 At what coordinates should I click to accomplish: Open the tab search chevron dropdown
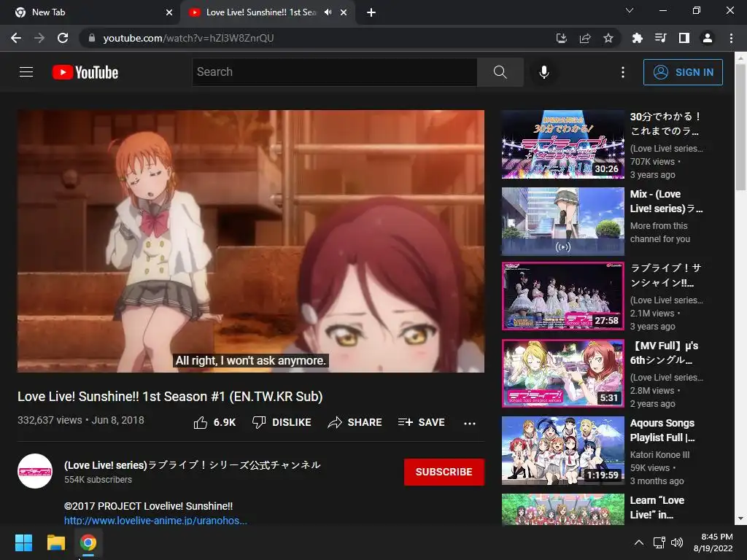click(630, 10)
